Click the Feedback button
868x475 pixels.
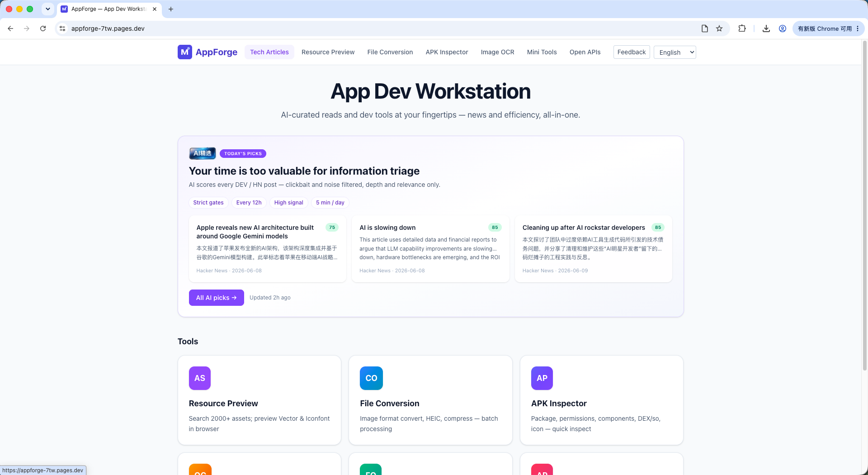(x=632, y=52)
